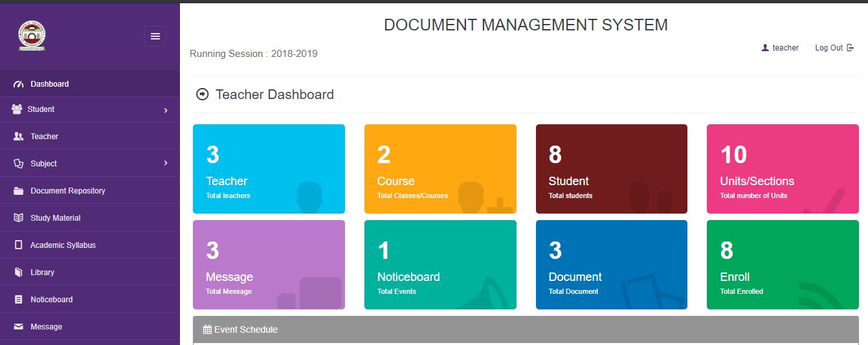Click the Dashboard gauge icon
The image size is (868, 345).
point(18,84)
